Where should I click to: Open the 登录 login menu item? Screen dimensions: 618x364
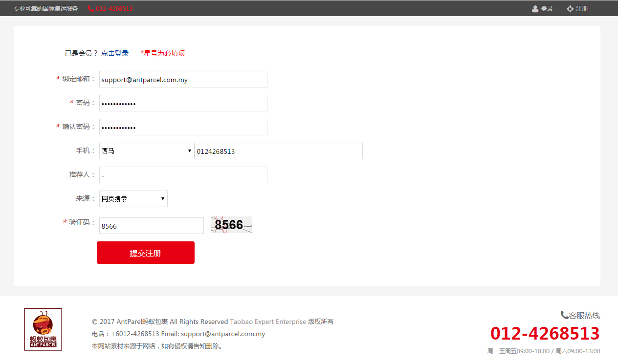point(547,9)
